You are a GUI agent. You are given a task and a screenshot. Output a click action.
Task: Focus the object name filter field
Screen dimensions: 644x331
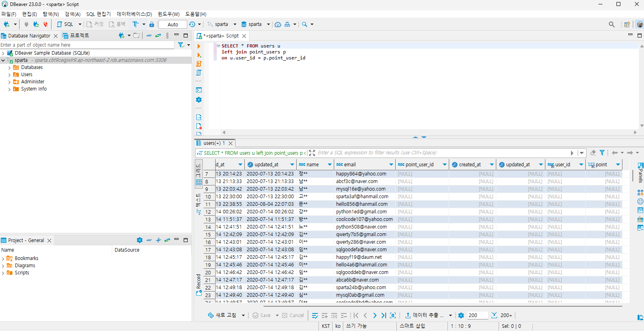pyautogui.click(x=87, y=45)
